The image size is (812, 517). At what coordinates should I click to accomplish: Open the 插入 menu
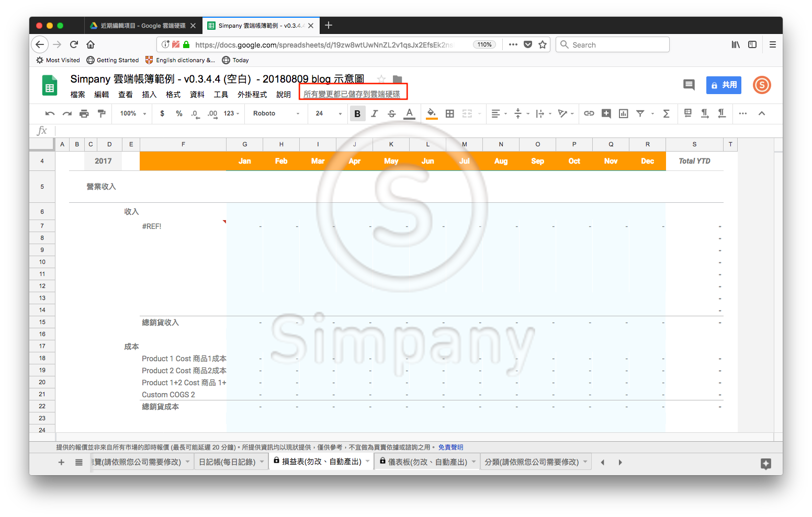tap(149, 95)
